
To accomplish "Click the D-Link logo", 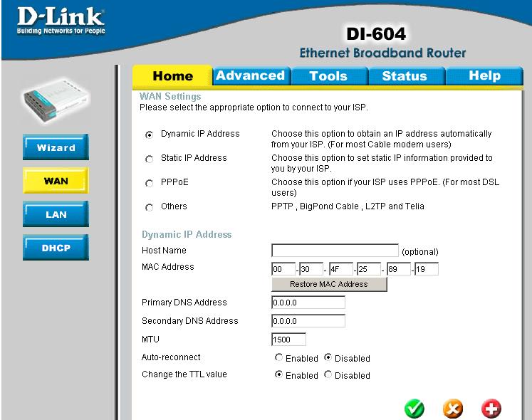I will pos(61,21).
